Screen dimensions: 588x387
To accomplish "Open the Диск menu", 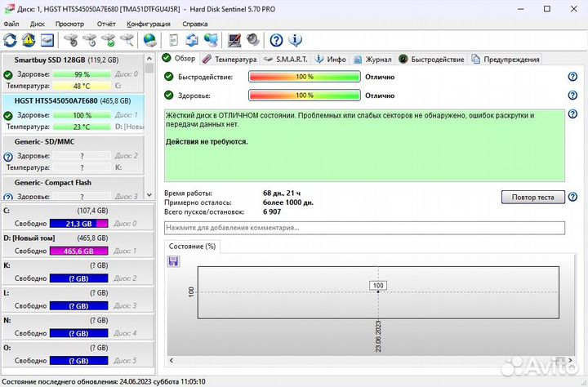I will click(38, 24).
